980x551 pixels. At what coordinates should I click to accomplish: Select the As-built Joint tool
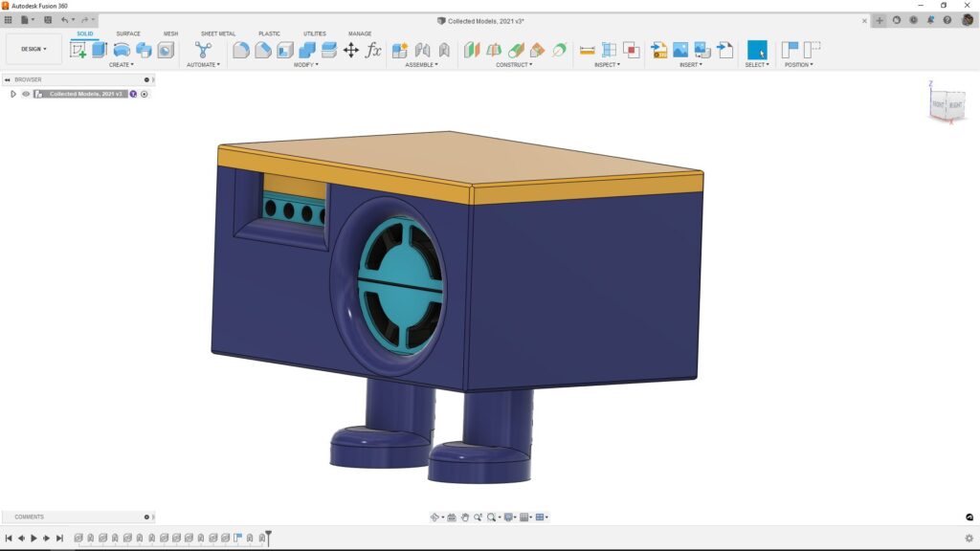(x=444, y=50)
